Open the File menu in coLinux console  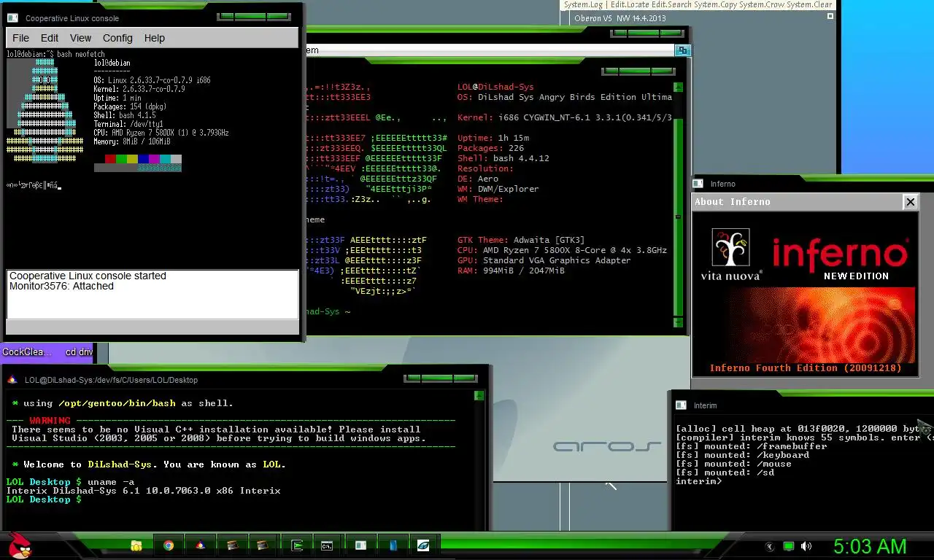21,38
